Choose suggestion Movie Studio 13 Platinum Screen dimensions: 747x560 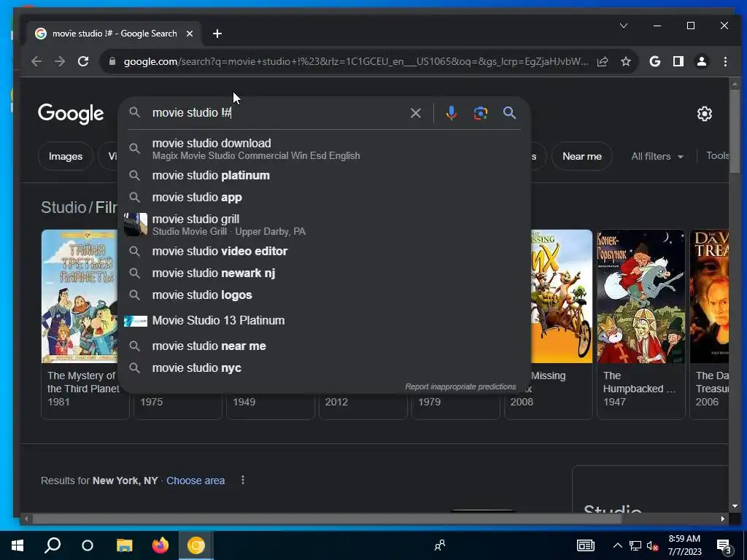coord(324,321)
